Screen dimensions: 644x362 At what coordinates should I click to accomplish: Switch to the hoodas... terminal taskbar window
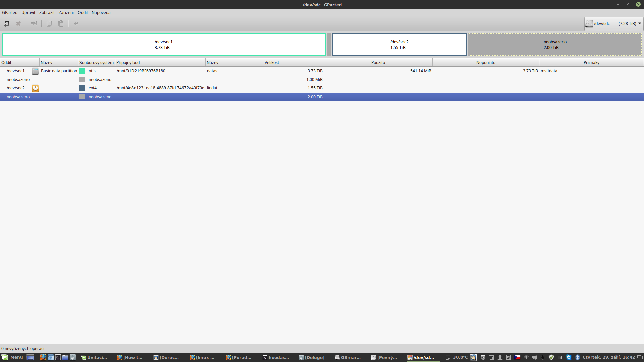[x=276, y=357]
